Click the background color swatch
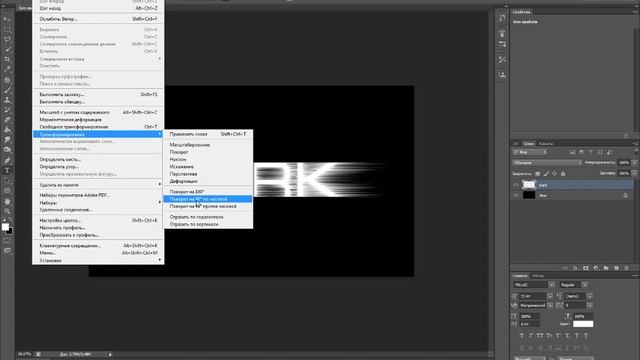 [x=10, y=231]
